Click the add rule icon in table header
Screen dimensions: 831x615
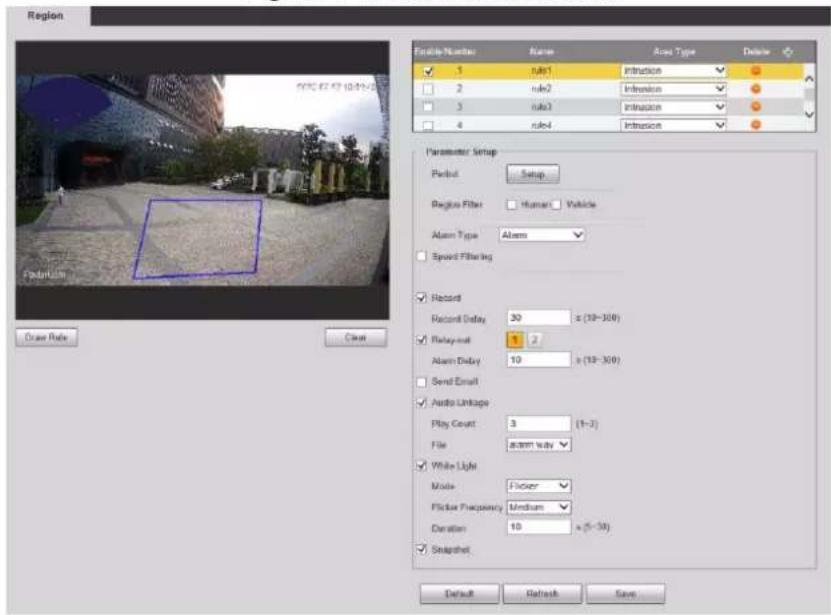tap(788, 51)
